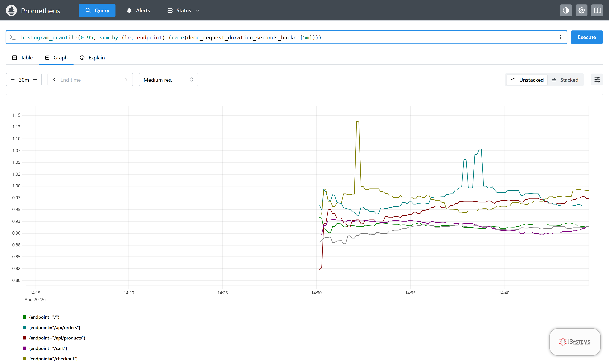Click the End time input field

90,80
